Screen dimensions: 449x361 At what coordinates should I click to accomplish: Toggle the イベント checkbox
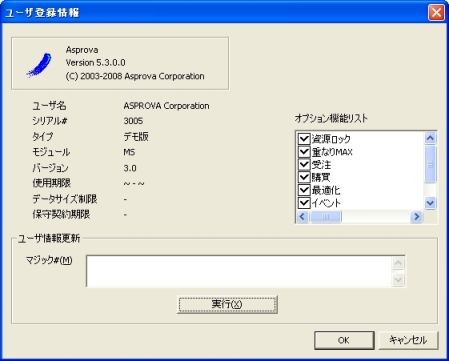(x=304, y=203)
